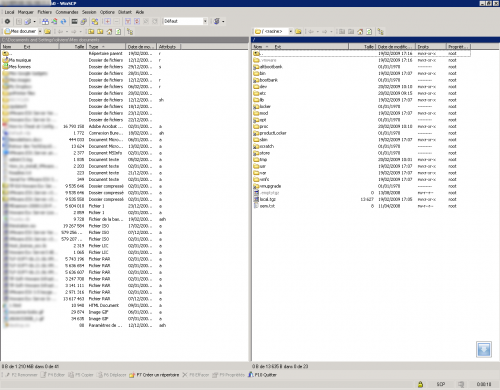Open the Mes documents drive dropdown
500x390 pixels.
(40, 31)
